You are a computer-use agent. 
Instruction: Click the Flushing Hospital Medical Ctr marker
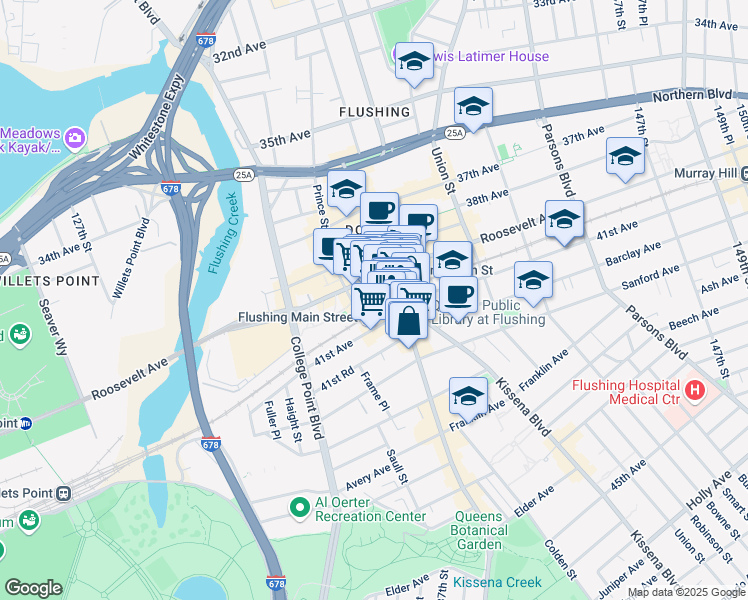[695, 391]
